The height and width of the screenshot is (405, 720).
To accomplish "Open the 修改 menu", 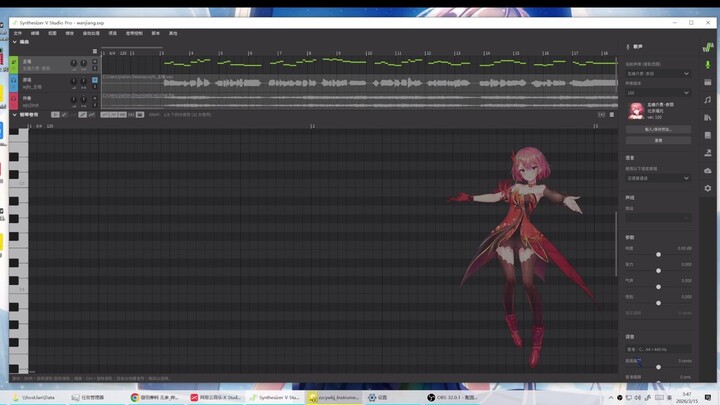I will pyautogui.click(x=69, y=34).
